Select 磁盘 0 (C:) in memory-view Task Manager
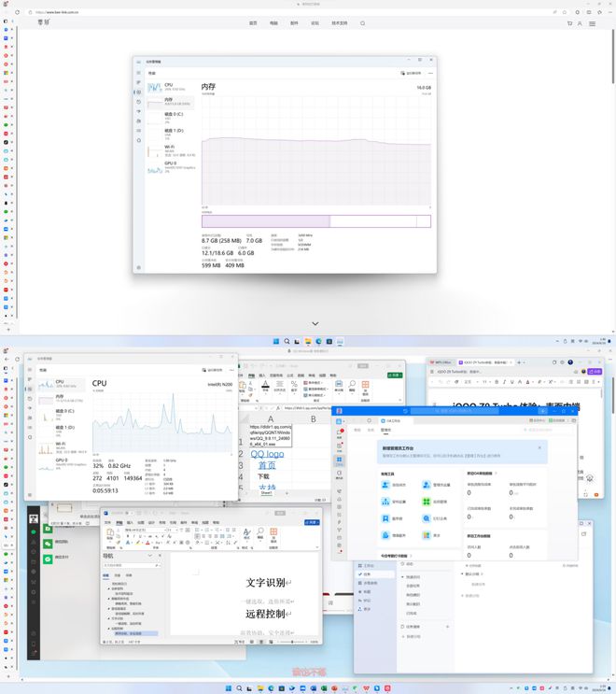Viewport: 616px width, 694px height. 171,118
